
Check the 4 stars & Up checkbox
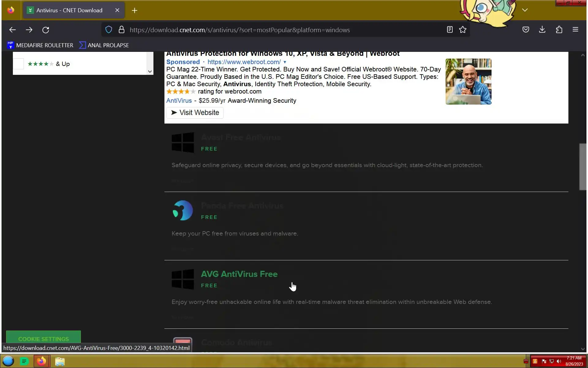coord(18,64)
